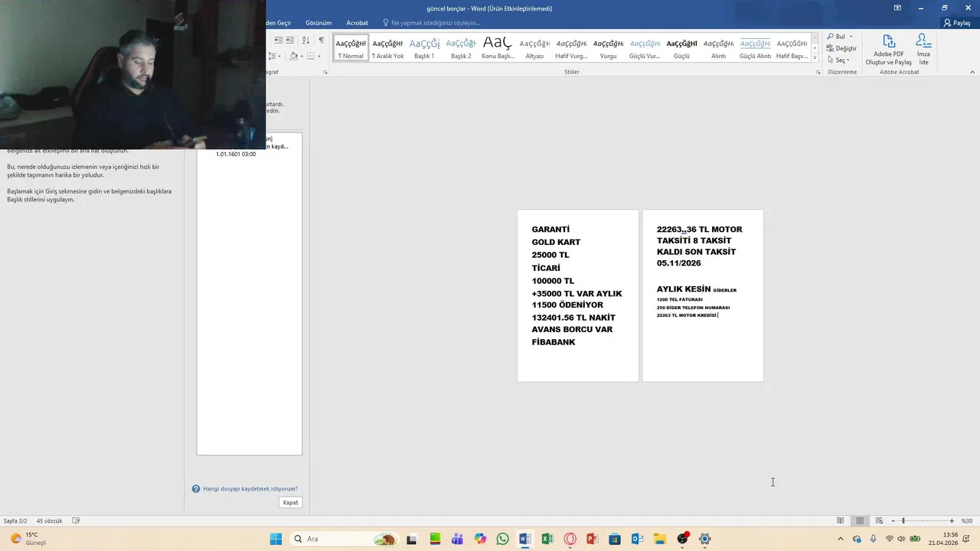The image size is (980, 551).
Task: Apply the Aralık Yok style
Action: pyautogui.click(x=387, y=47)
